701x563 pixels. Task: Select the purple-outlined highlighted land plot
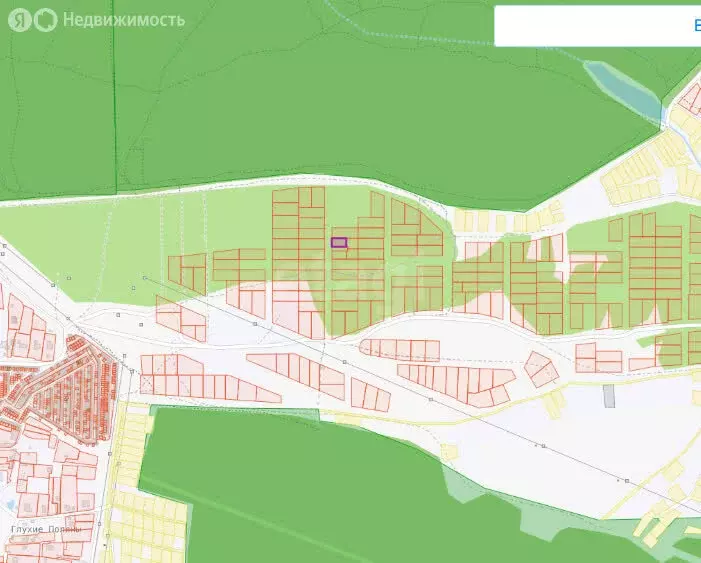pos(339,242)
